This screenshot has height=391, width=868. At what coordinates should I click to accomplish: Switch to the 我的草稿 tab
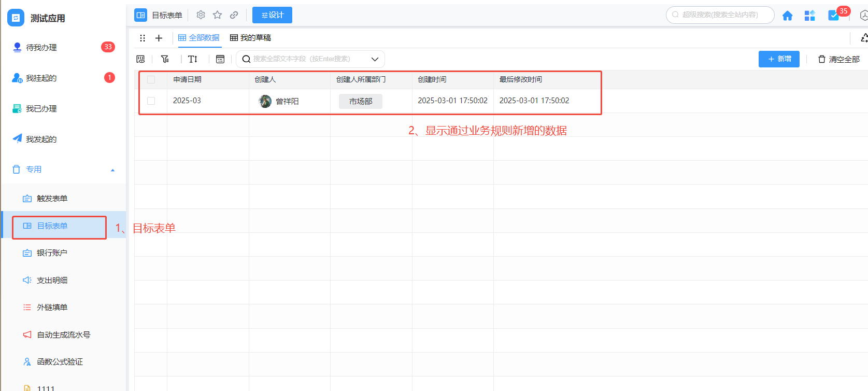pos(250,38)
